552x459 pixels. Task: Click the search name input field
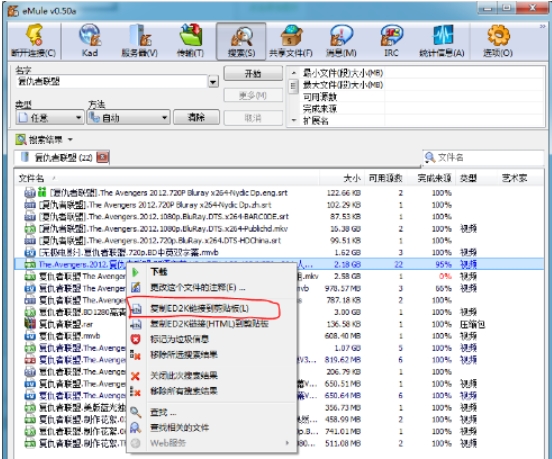[x=112, y=82]
